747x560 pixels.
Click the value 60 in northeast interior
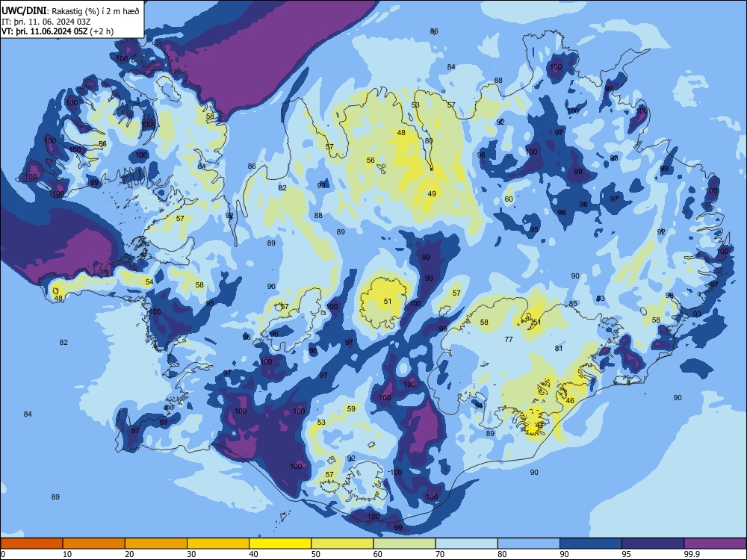coord(509,199)
